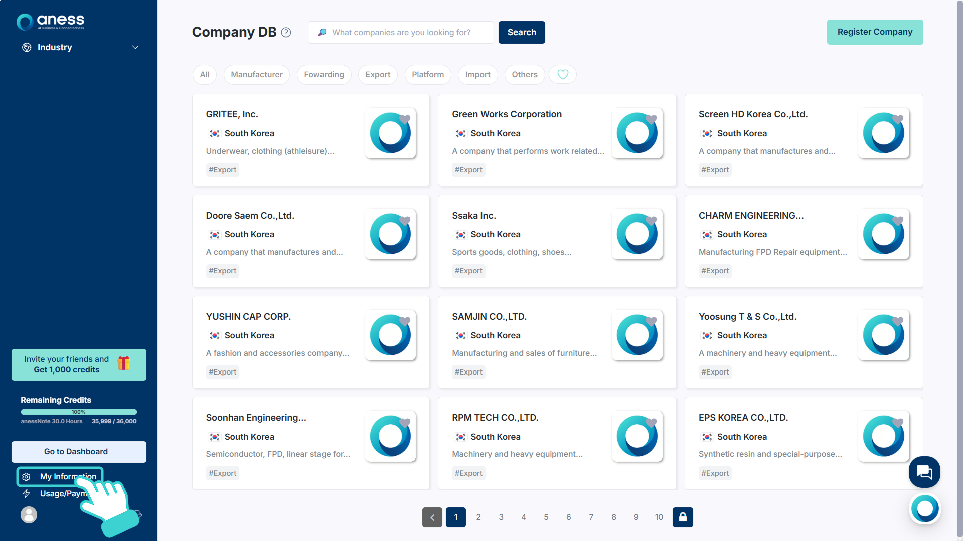The width and height of the screenshot is (963, 560).
Task: Click the aness logo in sidebar
Action: click(x=50, y=21)
